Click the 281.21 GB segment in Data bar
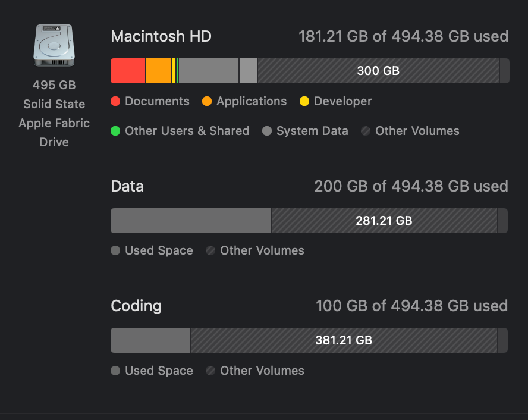Viewport: 528px width, 420px height. [x=384, y=221]
